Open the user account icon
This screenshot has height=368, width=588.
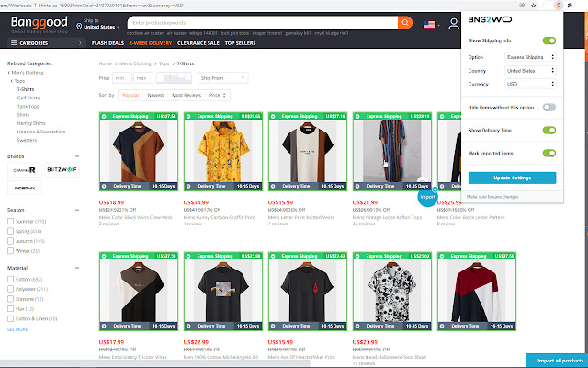pyautogui.click(x=454, y=23)
